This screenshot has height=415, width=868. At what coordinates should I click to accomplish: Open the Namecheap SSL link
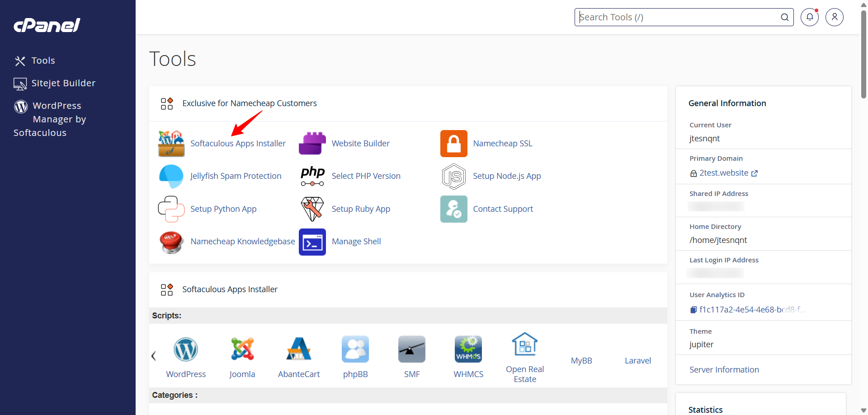click(502, 144)
